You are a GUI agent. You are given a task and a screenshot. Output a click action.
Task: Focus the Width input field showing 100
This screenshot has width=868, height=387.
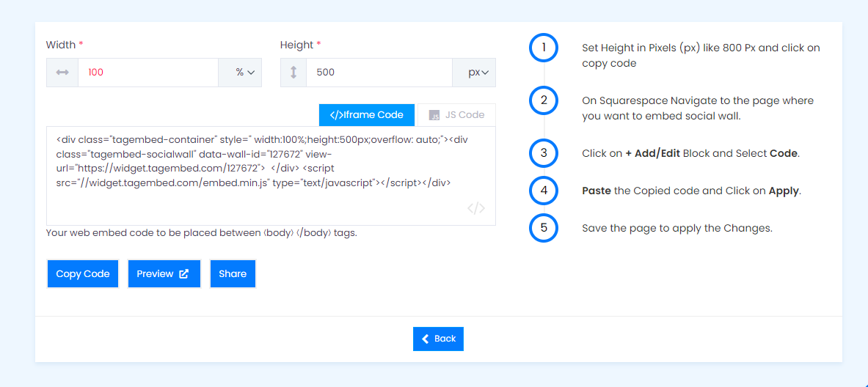(147, 73)
